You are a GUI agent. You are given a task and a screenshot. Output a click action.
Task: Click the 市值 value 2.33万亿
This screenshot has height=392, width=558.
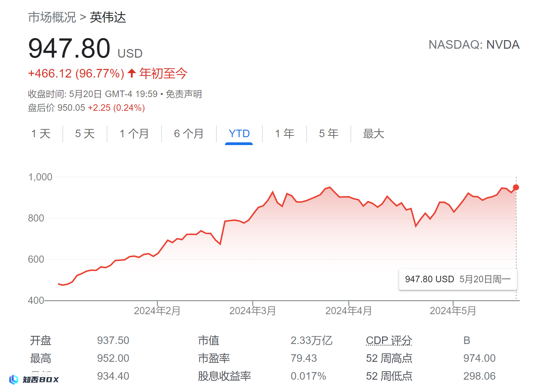(x=311, y=340)
